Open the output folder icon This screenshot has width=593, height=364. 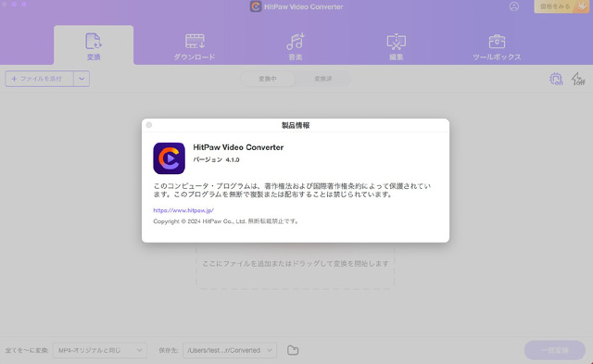coord(293,350)
